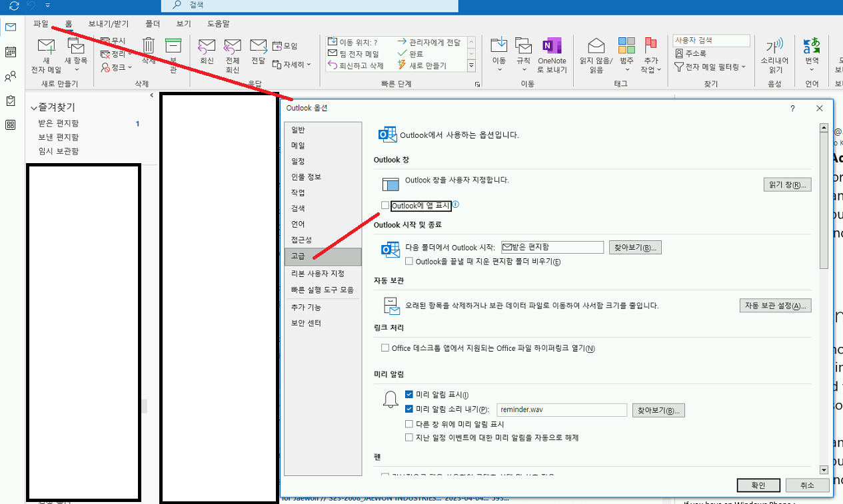The image size is (843, 504).
Task: Click the New Email (새 전자 메일) icon
Action: coord(46,47)
